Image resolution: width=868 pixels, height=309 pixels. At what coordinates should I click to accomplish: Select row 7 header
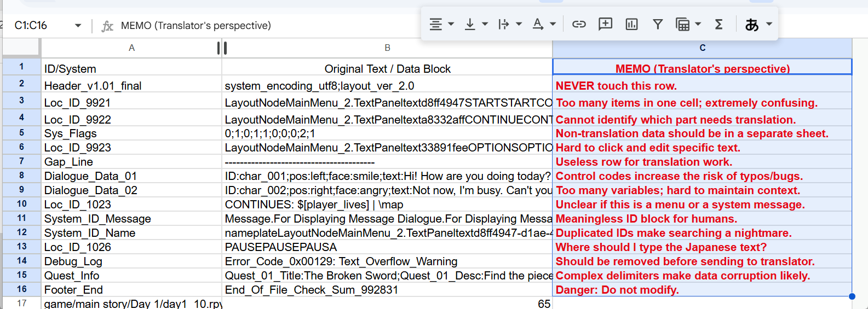coord(21,161)
